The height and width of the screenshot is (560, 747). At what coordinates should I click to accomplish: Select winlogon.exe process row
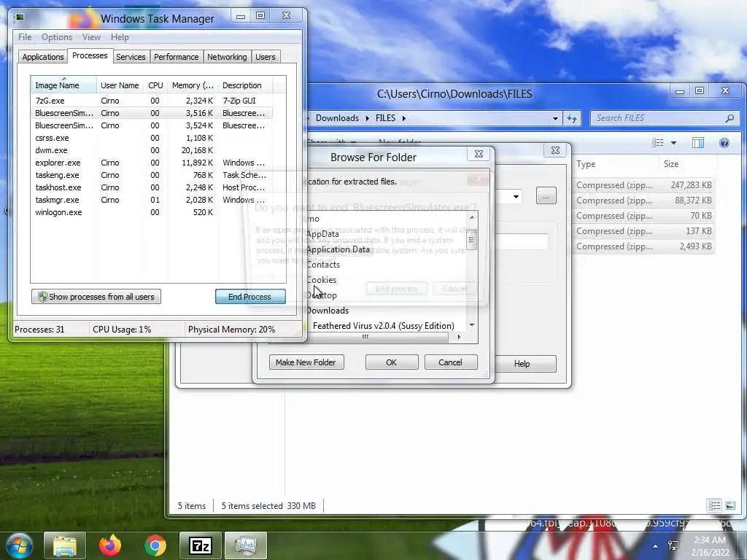(x=152, y=212)
